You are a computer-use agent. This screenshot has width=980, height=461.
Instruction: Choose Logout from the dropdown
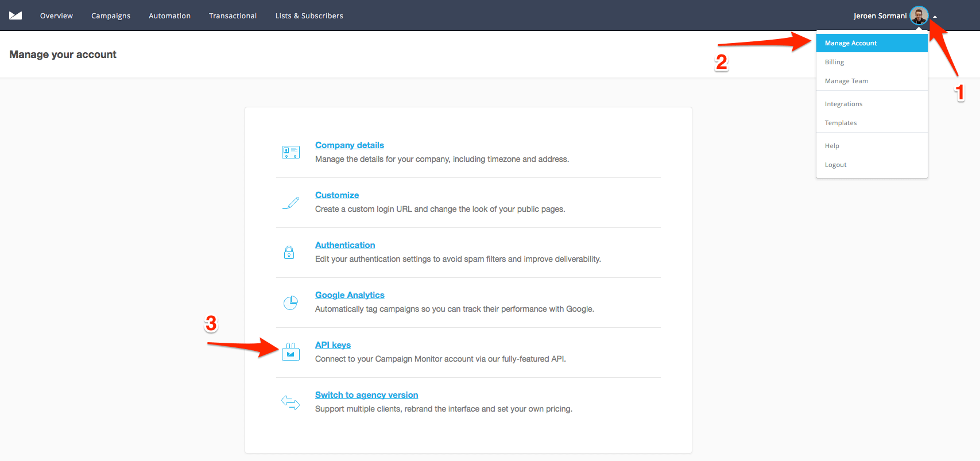[872, 165]
